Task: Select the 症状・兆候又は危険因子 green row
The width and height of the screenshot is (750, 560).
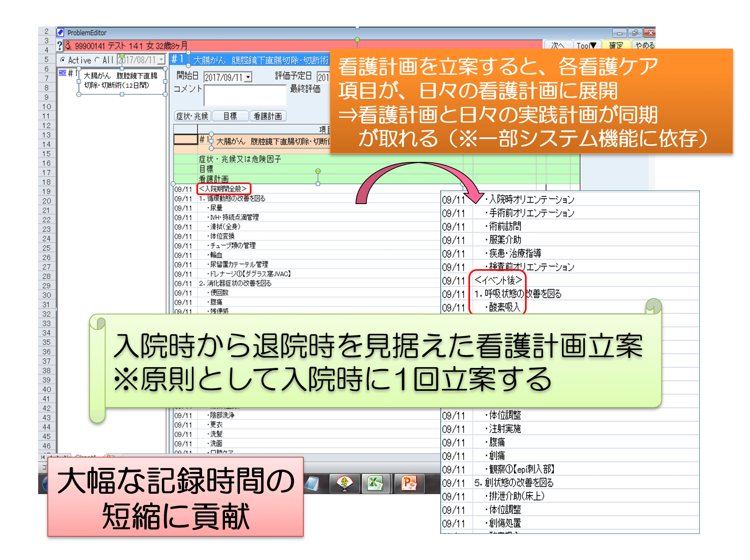Action: click(x=376, y=159)
